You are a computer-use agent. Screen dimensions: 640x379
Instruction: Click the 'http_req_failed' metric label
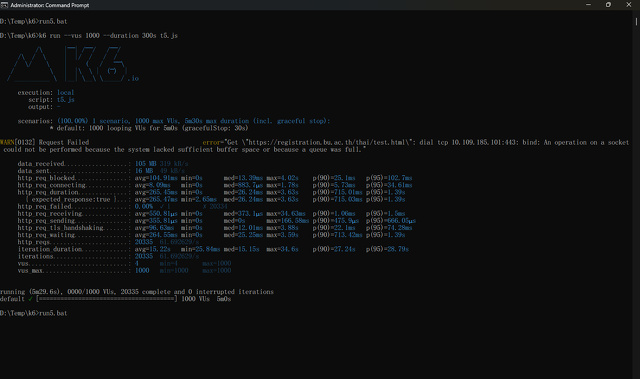point(44,206)
